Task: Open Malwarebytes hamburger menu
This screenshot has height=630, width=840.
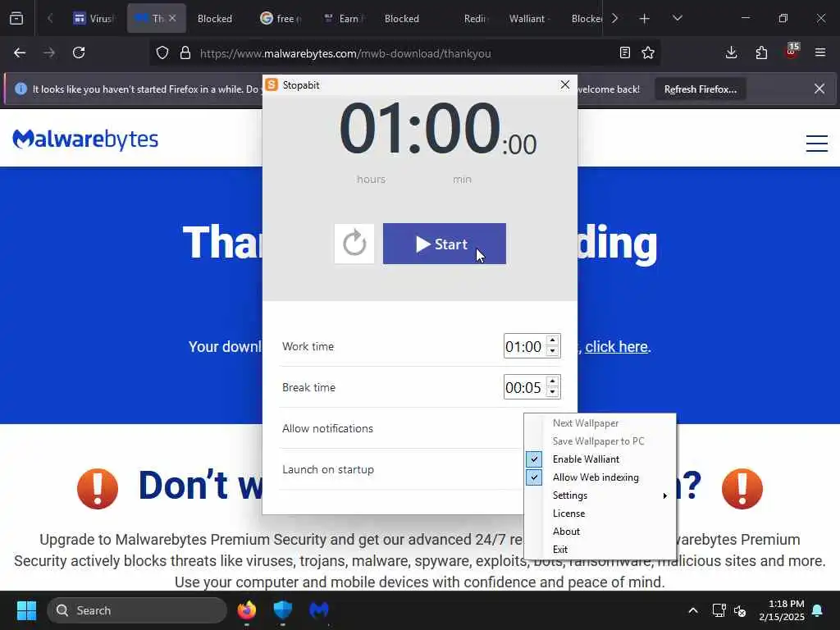Action: [x=817, y=143]
